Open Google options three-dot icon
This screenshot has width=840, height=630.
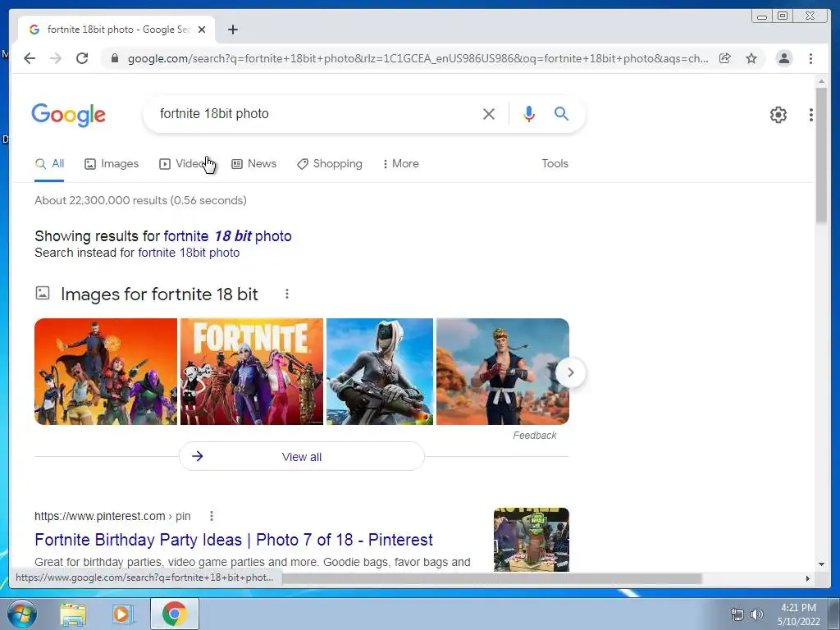tap(811, 115)
